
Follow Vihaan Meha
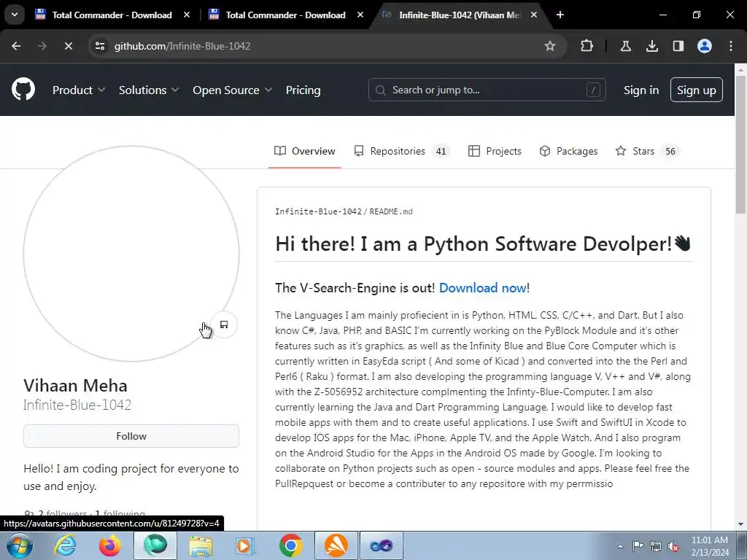(x=131, y=436)
